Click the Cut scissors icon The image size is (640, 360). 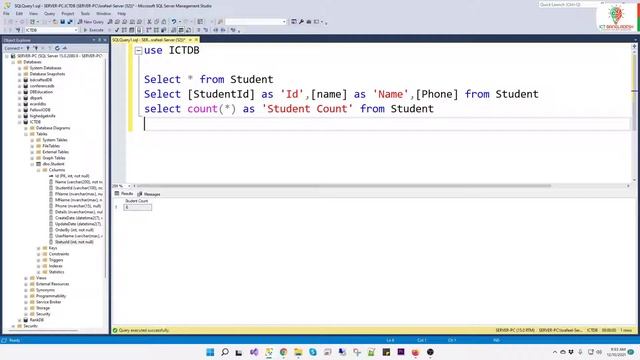pos(149,22)
